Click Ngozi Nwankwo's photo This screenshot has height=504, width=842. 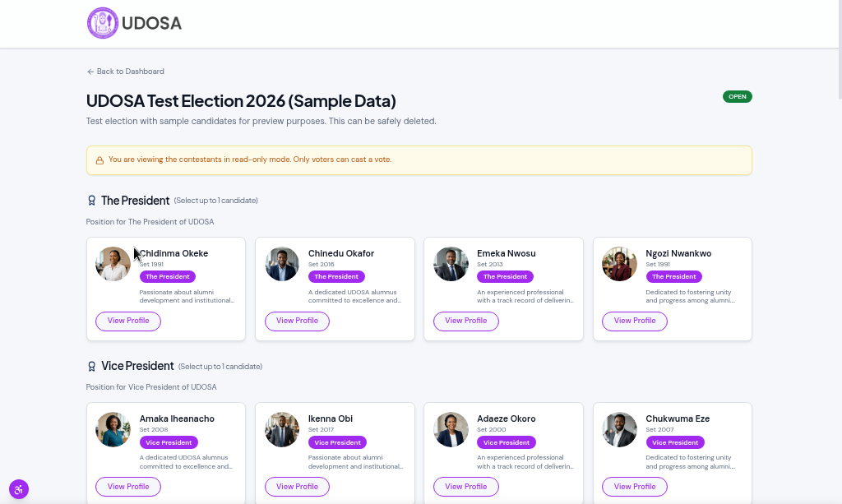(x=619, y=264)
